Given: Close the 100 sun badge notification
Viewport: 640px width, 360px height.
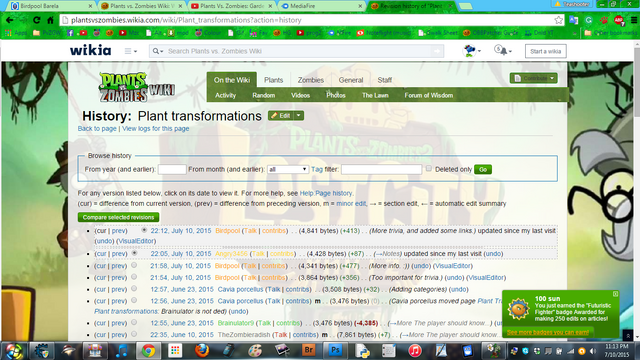Looking at the screenshot, I should click(x=615, y=294).
